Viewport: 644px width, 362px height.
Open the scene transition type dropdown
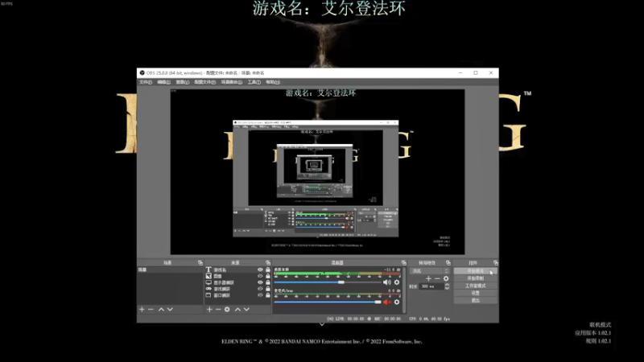[x=430, y=271]
